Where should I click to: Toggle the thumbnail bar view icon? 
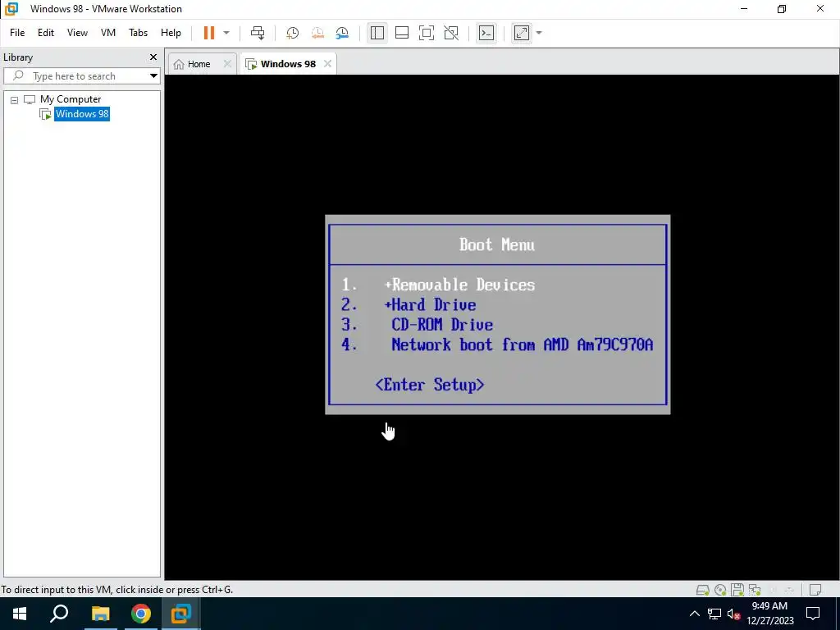(402, 33)
